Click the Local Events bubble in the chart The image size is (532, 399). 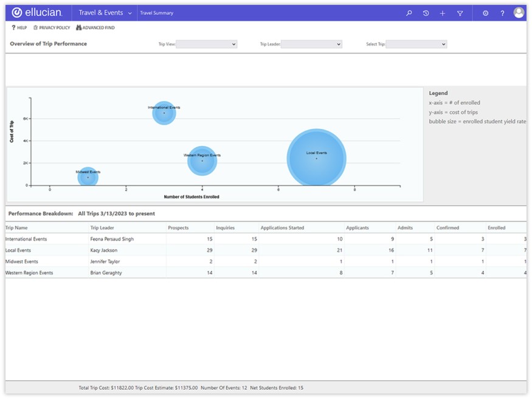click(x=317, y=158)
